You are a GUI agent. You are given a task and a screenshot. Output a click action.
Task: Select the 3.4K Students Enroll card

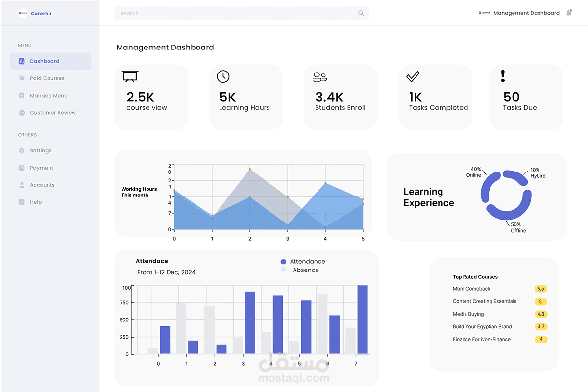click(x=341, y=97)
